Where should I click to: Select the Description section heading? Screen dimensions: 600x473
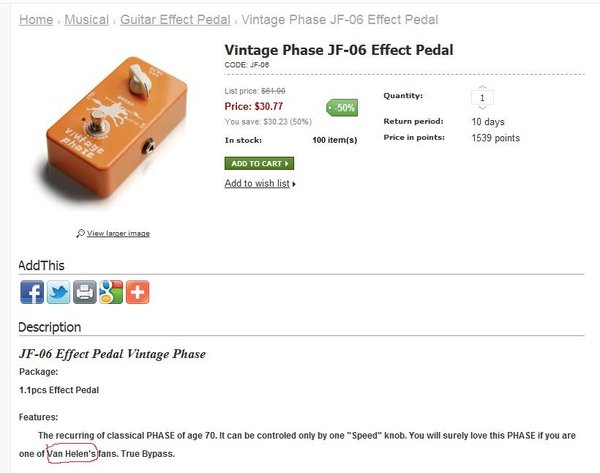click(x=50, y=327)
